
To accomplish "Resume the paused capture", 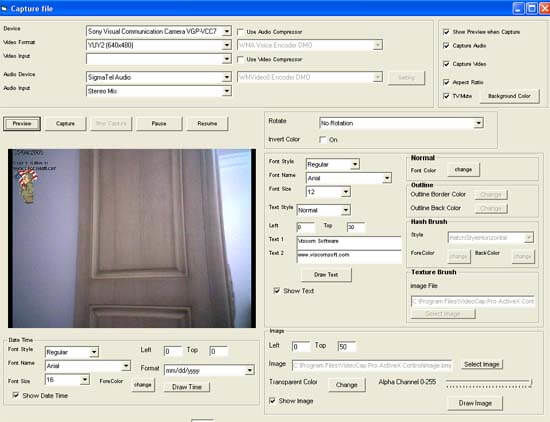I will [207, 124].
